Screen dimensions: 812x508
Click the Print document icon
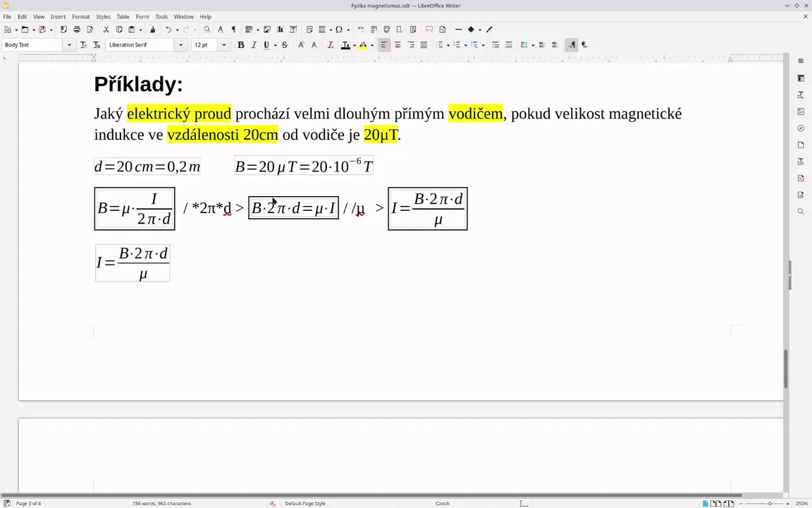pyautogui.click(x=77, y=30)
